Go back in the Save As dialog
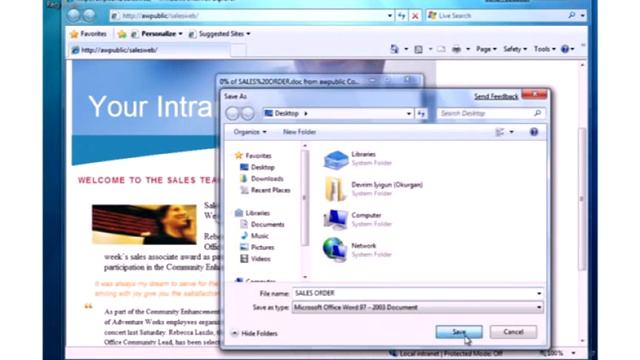640x360 pixels. [233, 113]
